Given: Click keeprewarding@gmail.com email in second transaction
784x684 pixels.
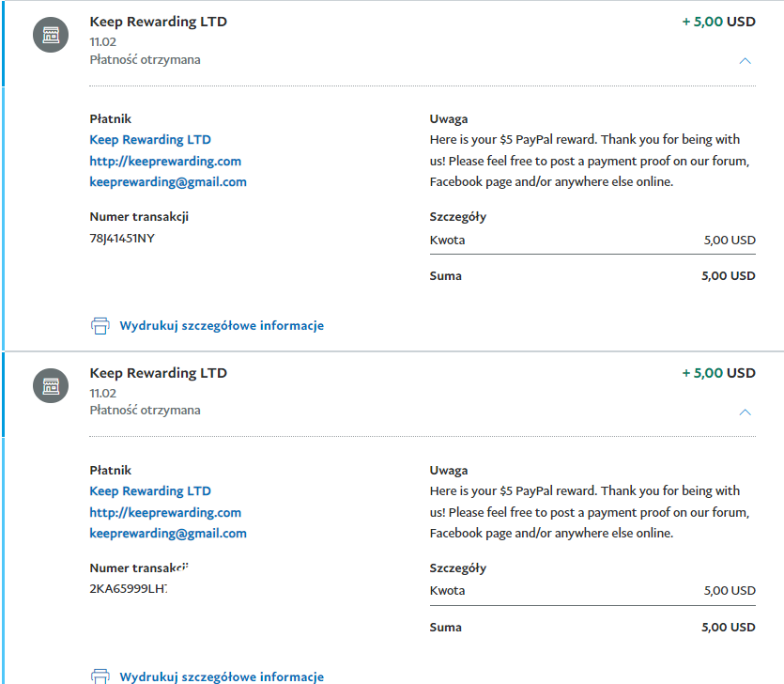Looking at the screenshot, I should pyautogui.click(x=168, y=534).
